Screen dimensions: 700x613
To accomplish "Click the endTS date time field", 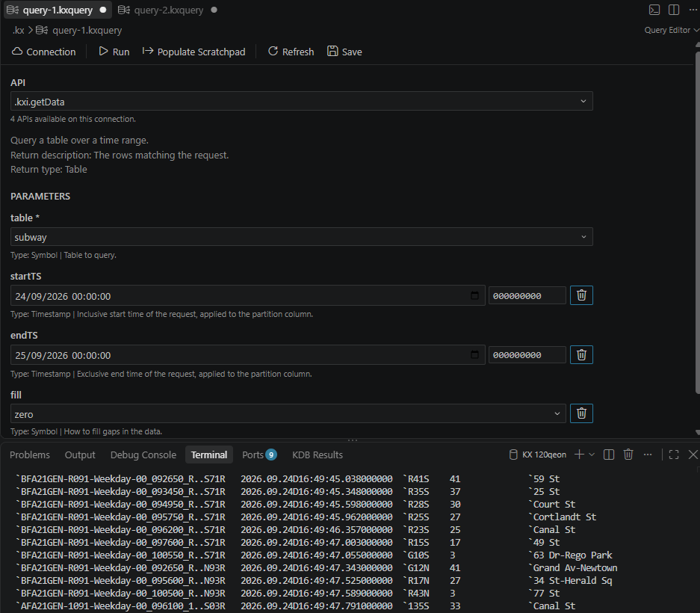I will 248,355.
